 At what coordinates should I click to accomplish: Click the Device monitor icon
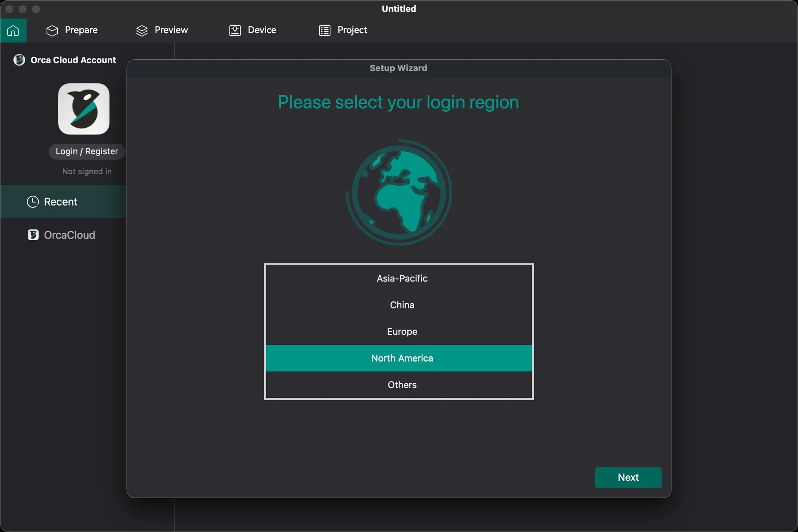(235, 31)
